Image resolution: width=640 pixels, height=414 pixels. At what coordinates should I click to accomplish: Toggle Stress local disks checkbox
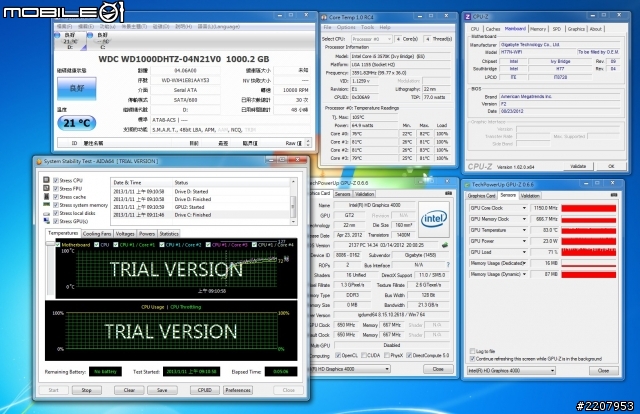point(56,213)
